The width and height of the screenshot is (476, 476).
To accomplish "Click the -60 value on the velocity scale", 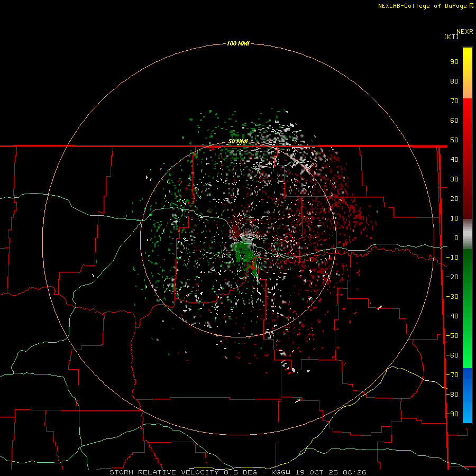I will (x=452, y=355).
